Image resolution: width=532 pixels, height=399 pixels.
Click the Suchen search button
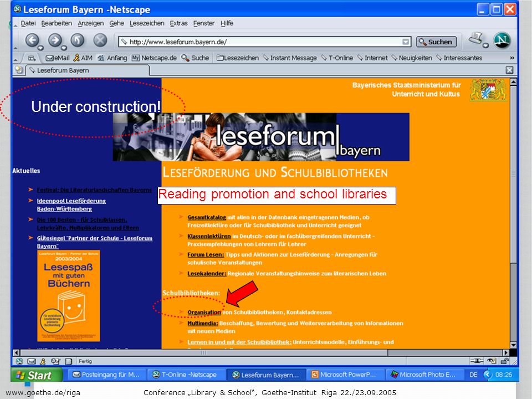point(436,42)
